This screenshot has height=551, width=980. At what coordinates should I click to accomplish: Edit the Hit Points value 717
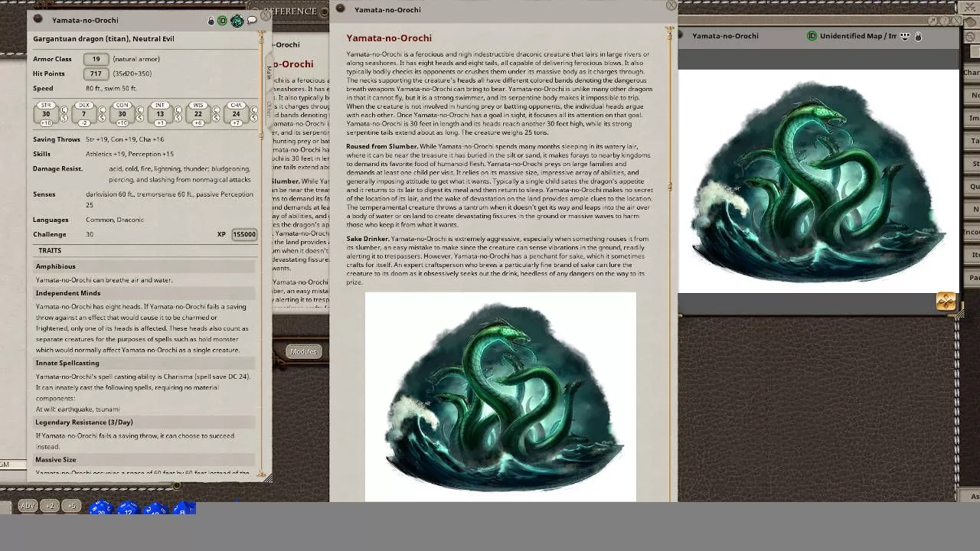pyautogui.click(x=96, y=73)
